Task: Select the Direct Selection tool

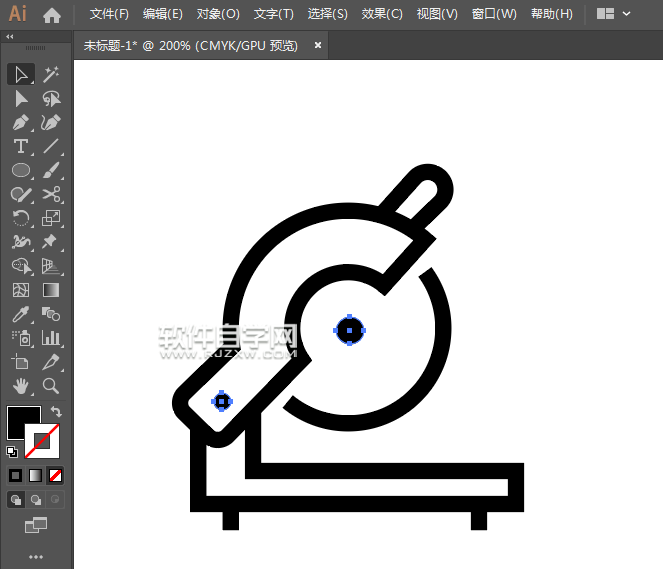Action: (x=21, y=98)
